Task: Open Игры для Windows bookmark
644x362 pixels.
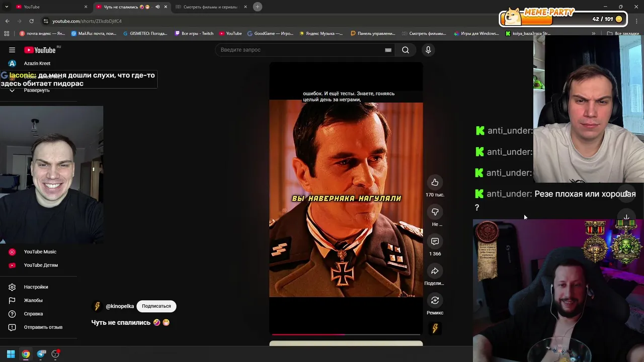Action: [476, 34]
